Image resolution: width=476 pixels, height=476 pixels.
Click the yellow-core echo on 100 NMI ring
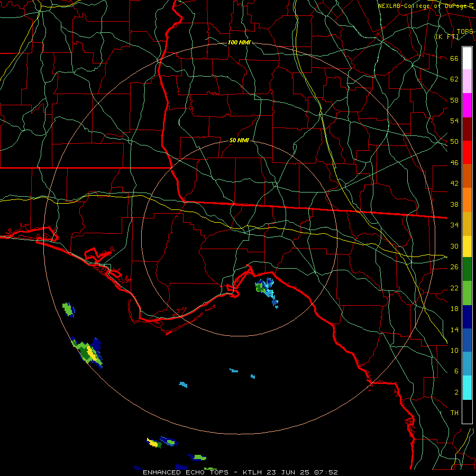pyautogui.click(x=87, y=352)
